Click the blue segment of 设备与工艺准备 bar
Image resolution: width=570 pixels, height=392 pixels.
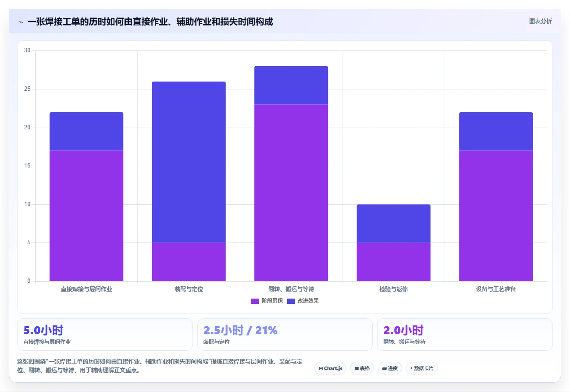[496, 132]
